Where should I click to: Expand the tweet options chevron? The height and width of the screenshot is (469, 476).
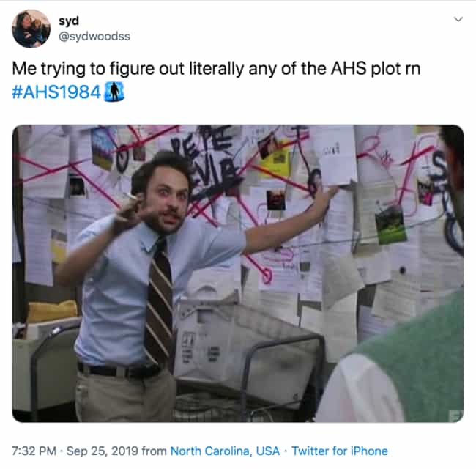coord(458,19)
